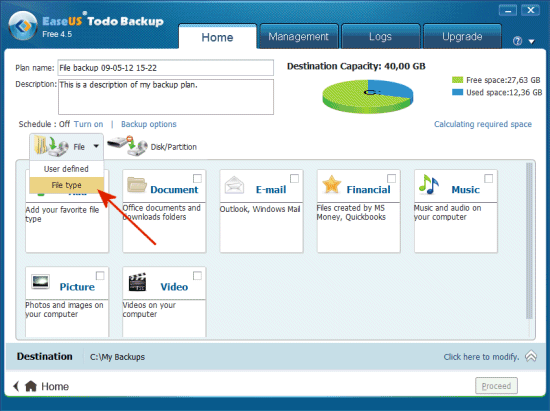Click the Home house icon at bottom

pyautogui.click(x=31, y=386)
